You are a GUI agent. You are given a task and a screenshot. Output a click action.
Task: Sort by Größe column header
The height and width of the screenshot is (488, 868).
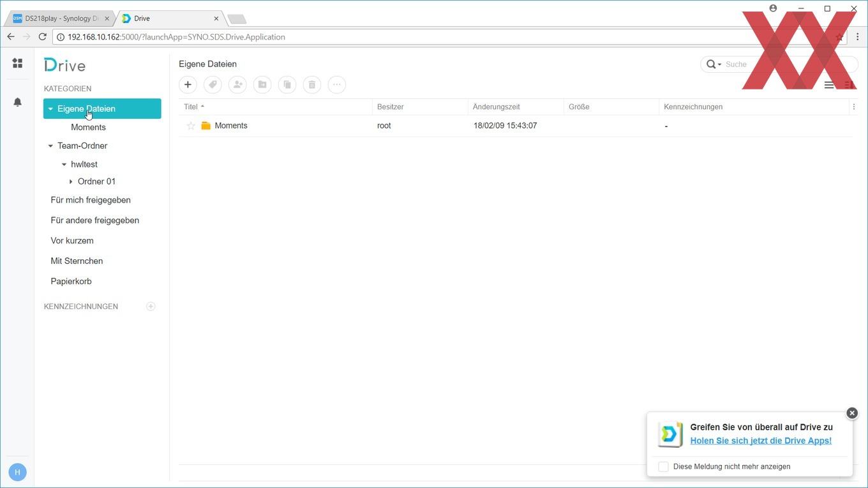(611, 107)
